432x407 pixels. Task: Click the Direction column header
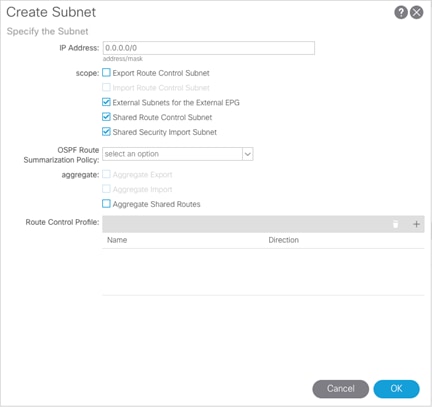[x=284, y=240]
